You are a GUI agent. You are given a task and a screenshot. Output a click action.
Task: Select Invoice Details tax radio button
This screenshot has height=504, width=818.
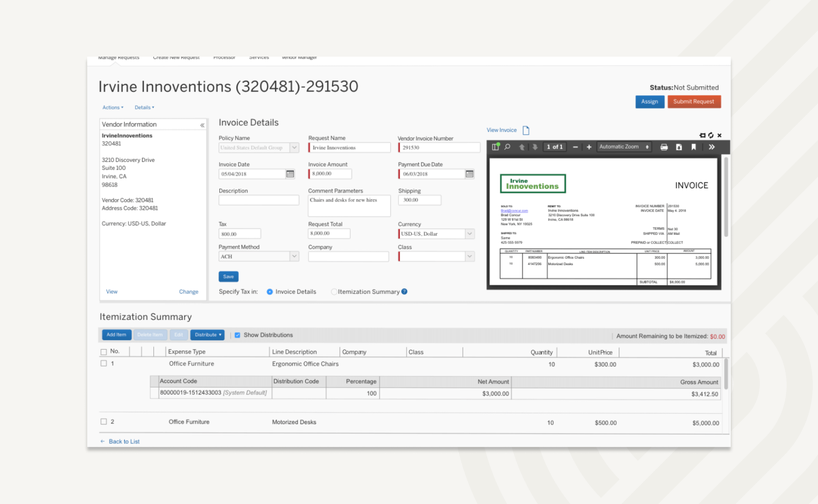pos(270,292)
